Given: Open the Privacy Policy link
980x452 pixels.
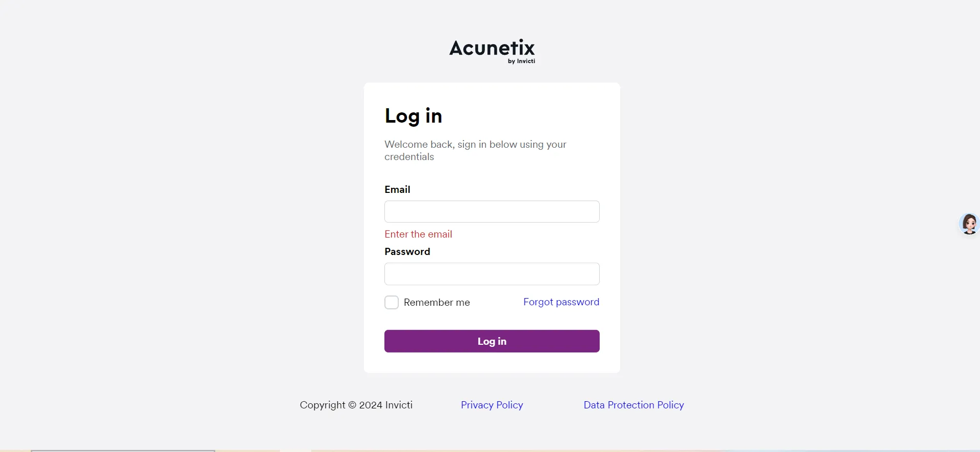Looking at the screenshot, I should coord(492,405).
